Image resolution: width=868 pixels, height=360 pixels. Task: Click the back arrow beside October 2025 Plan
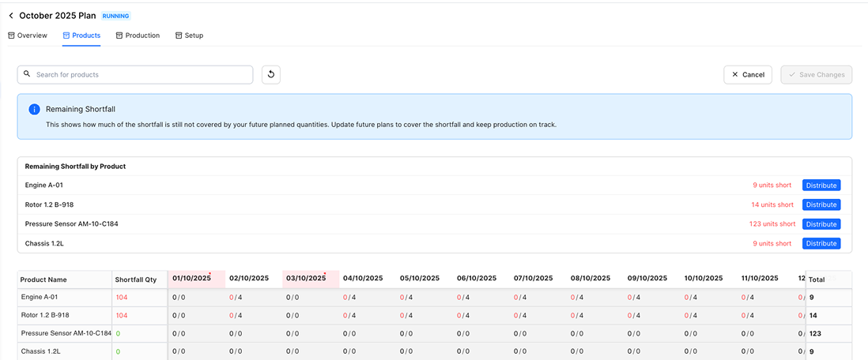[x=11, y=16]
